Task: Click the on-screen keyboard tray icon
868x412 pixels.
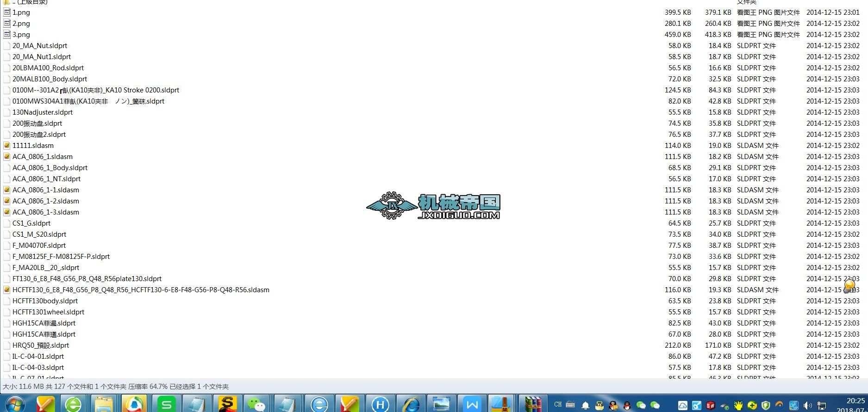Action: 570,405
